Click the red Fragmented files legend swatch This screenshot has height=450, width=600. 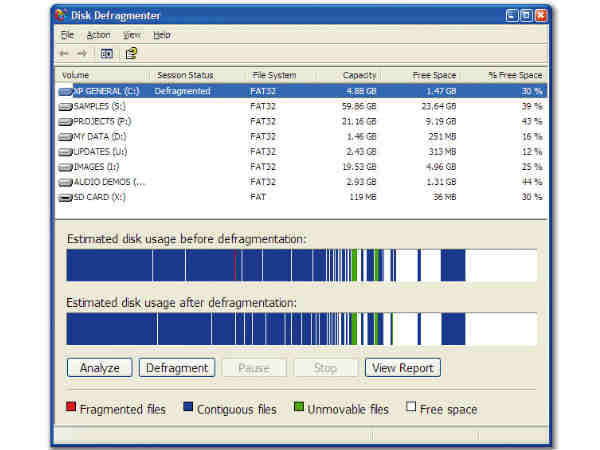(70, 408)
